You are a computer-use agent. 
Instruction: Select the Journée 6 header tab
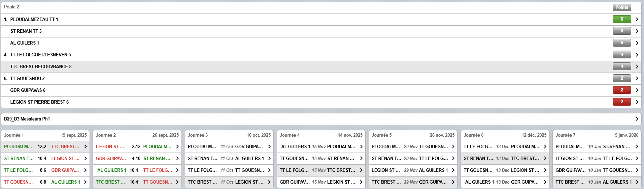click(x=505, y=135)
